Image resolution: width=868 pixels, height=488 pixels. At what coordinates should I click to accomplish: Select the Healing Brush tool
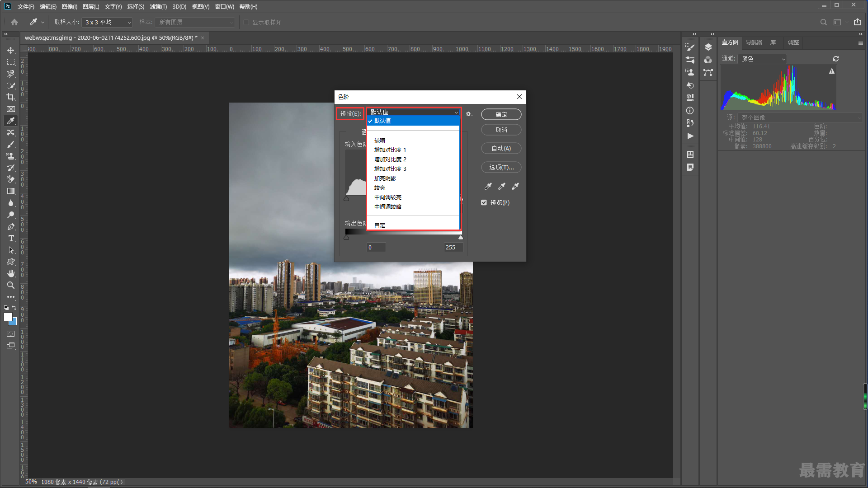coord(11,132)
